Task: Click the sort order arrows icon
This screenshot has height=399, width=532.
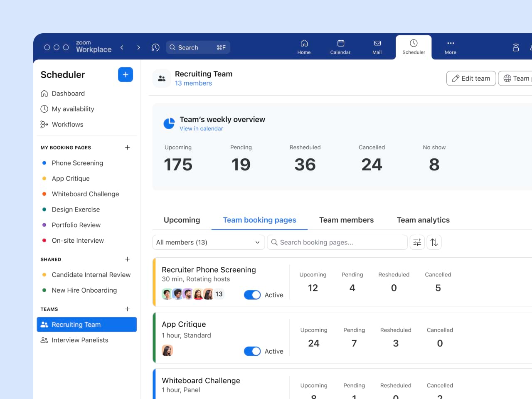Action: pyautogui.click(x=434, y=242)
